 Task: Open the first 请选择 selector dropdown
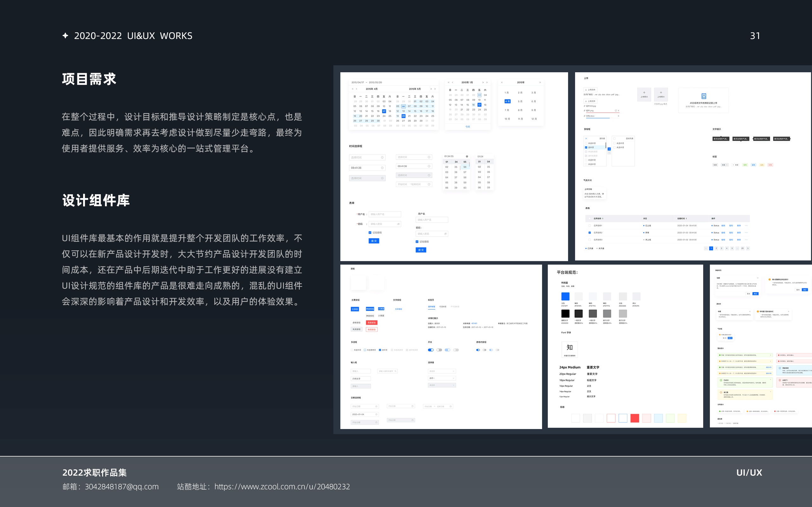click(442, 371)
